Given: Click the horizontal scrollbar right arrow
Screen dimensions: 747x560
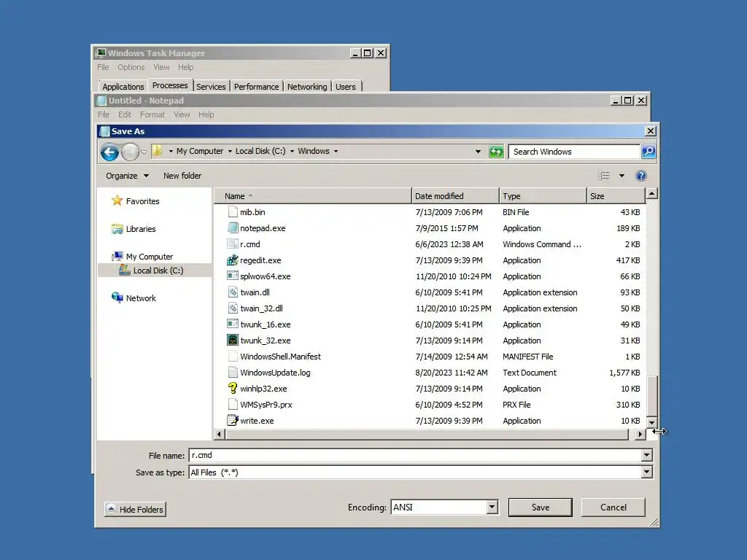Looking at the screenshot, I should [x=640, y=434].
